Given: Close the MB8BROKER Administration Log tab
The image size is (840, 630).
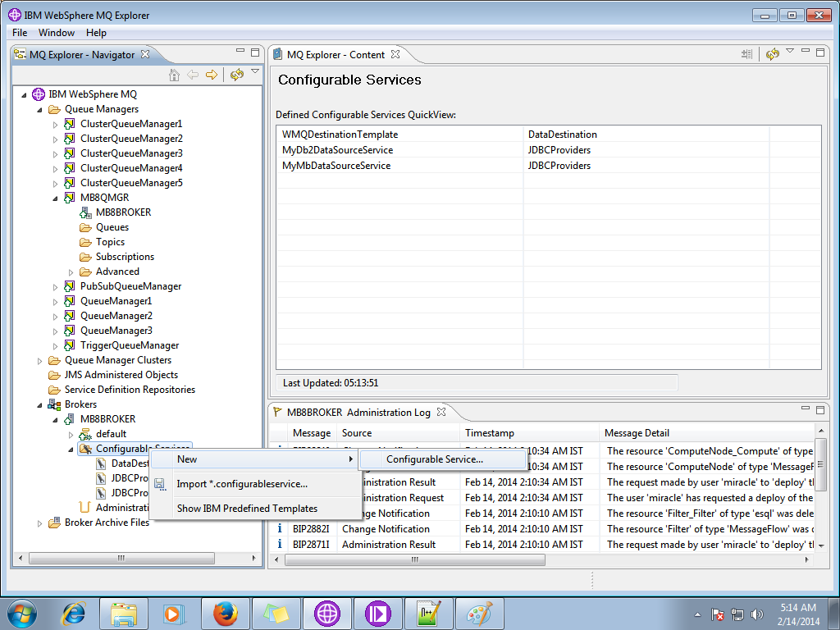Looking at the screenshot, I should [441, 412].
